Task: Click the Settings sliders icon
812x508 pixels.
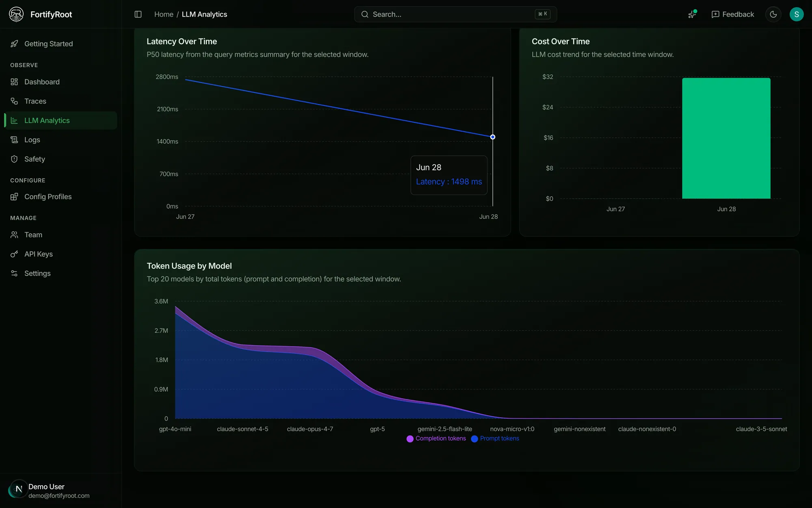Action: pos(14,273)
